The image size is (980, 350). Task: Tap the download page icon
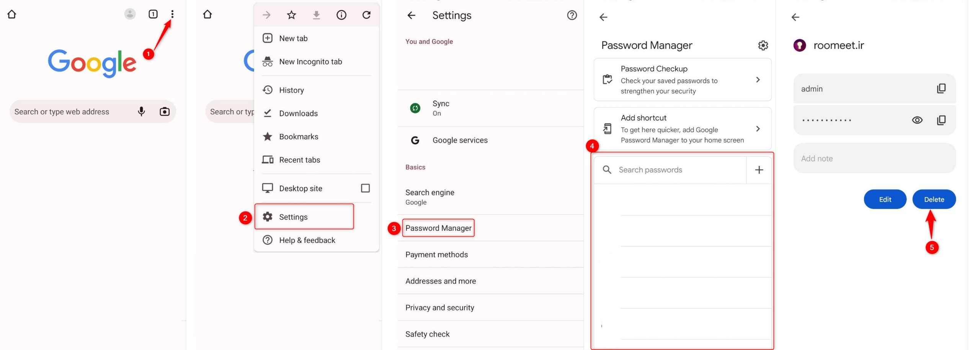coord(316,15)
